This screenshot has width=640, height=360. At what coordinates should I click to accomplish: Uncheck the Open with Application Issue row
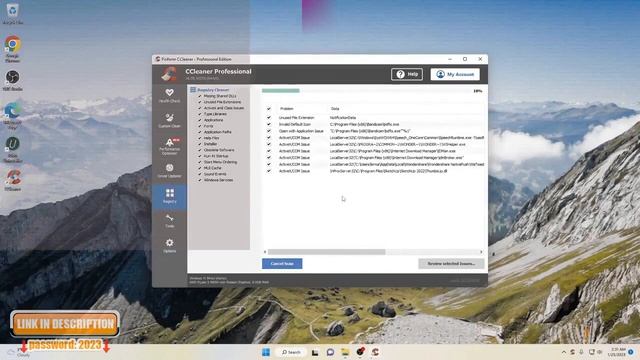pos(269,131)
